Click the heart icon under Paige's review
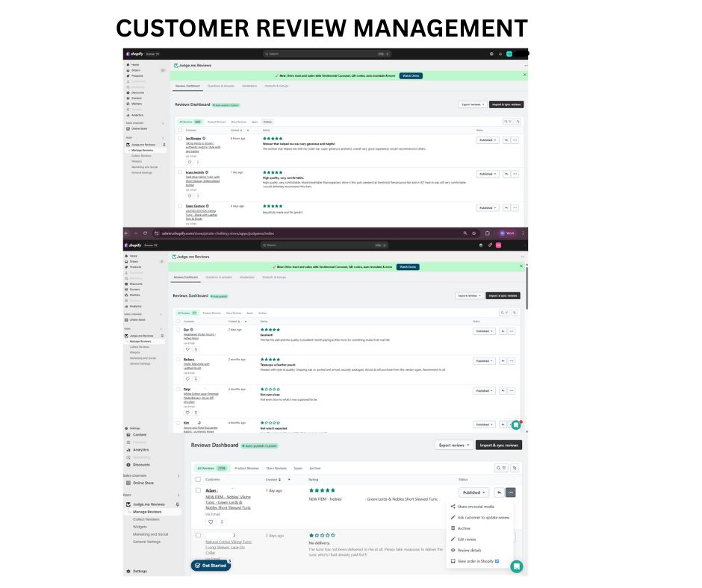Viewport: 702px width, 588px height. (187, 413)
